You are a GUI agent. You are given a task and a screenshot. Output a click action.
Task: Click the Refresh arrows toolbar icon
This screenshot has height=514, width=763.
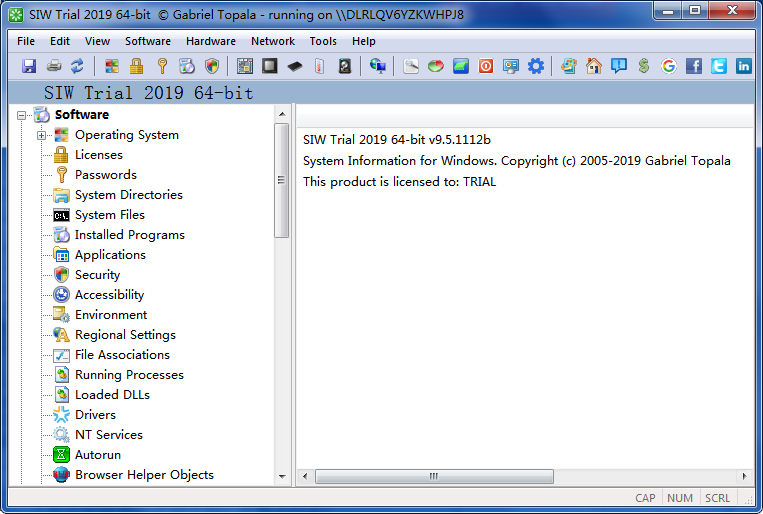pos(76,66)
